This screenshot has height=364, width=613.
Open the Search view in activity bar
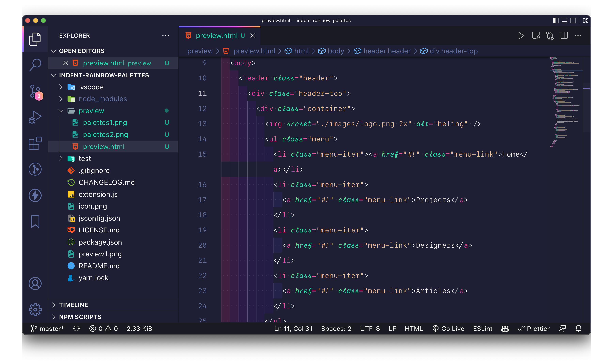tap(35, 65)
